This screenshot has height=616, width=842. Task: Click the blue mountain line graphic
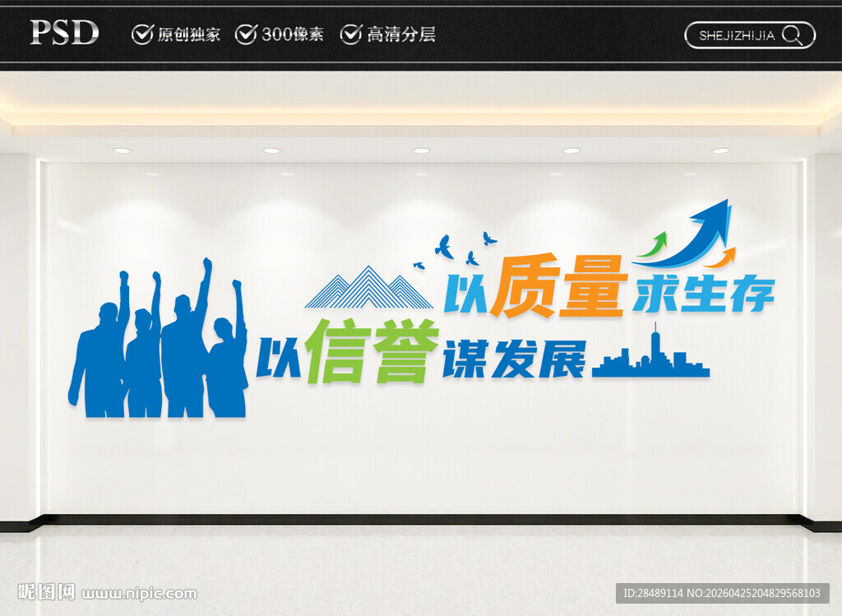[368, 287]
